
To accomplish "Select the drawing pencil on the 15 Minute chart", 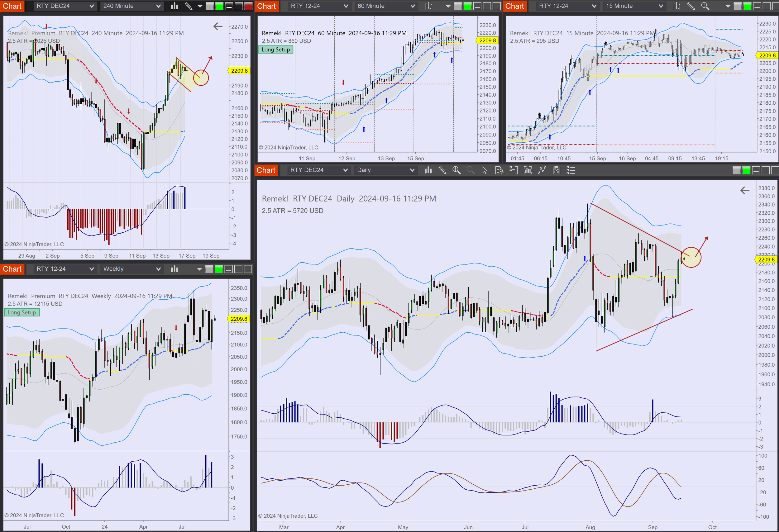I will 691,6.
